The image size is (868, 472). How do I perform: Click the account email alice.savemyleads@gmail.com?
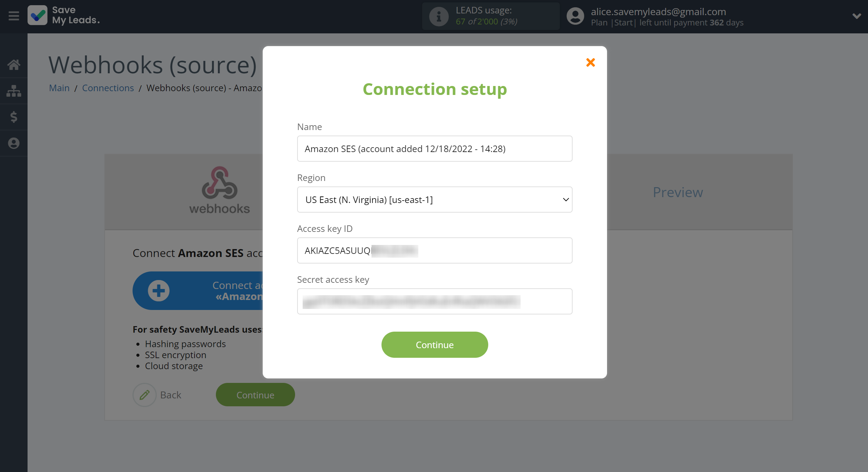(658, 12)
